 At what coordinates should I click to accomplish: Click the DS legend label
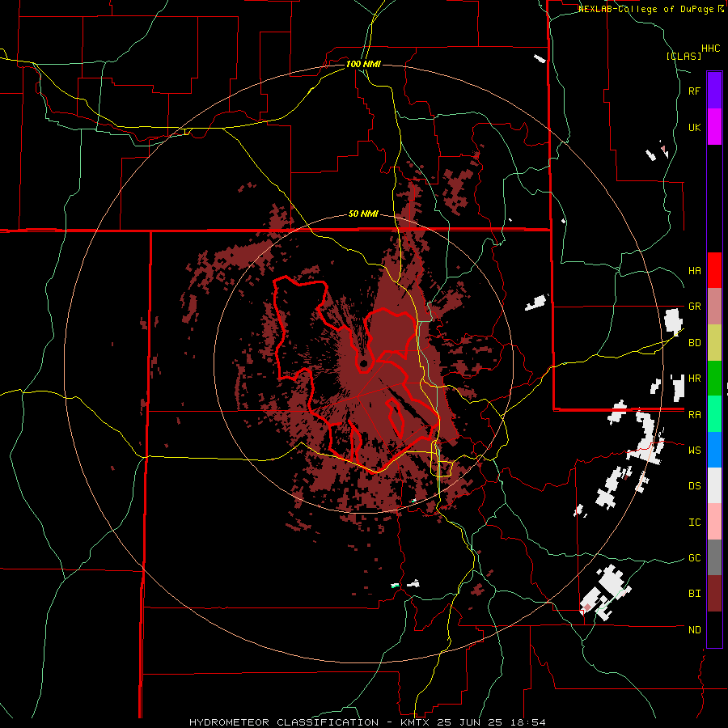tap(694, 486)
